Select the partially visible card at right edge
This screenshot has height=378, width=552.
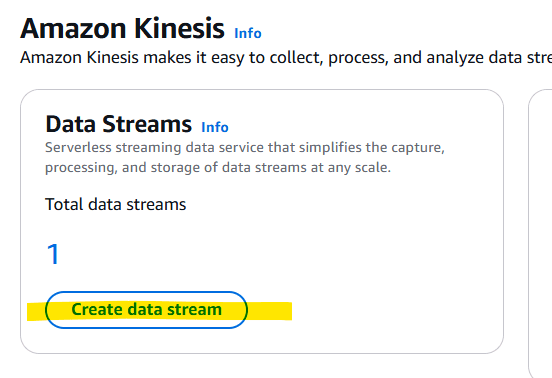[540, 234]
